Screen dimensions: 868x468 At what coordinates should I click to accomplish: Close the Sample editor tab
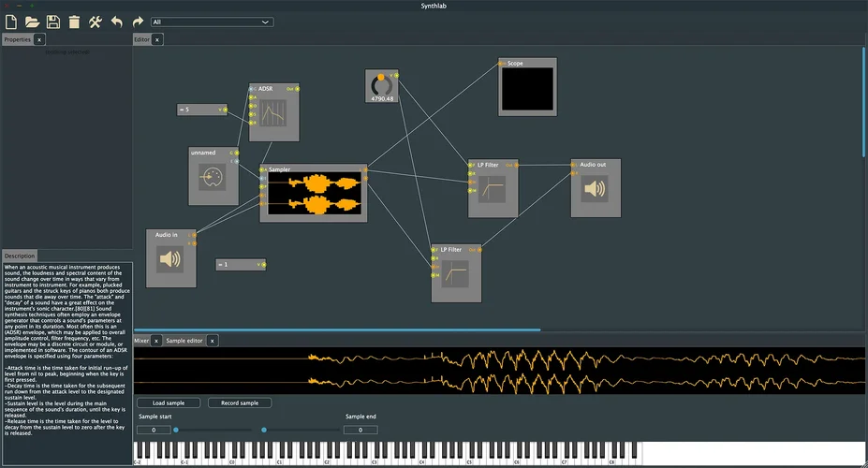click(212, 341)
